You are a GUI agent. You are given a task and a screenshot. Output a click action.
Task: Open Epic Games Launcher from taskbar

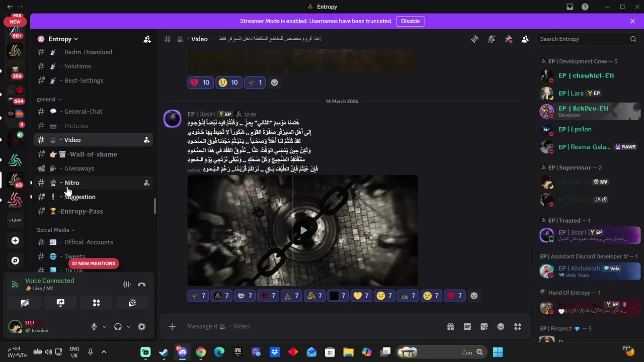pyautogui.click(x=237, y=352)
